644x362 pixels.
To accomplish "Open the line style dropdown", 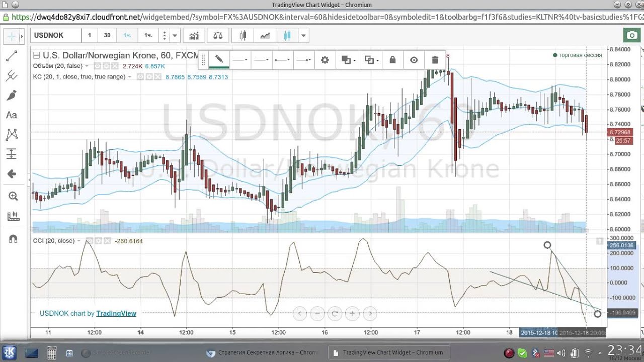I will tap(240, 60).
